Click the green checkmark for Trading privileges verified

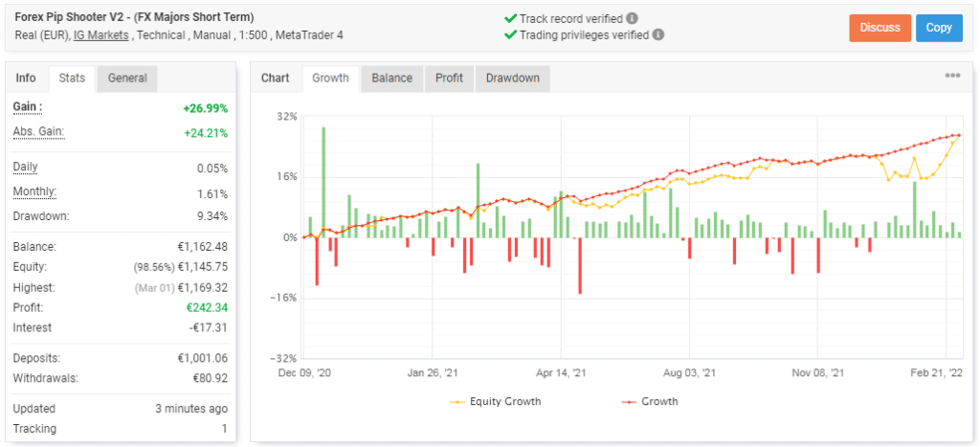point(511,35)
